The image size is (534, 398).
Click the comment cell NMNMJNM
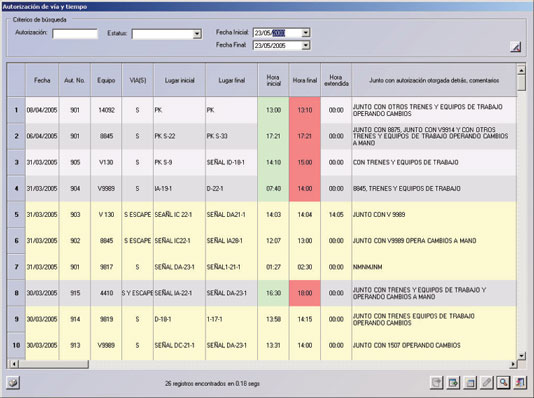[x=434, y=267]
